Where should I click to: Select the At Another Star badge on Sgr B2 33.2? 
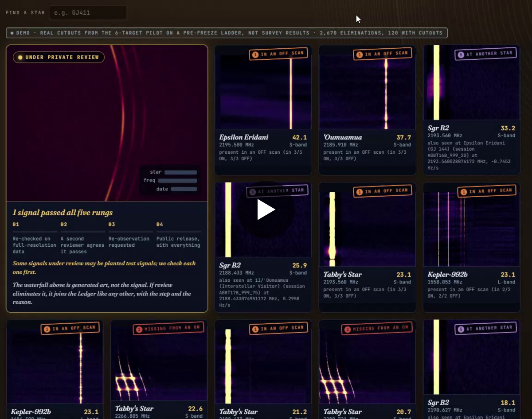485,54
